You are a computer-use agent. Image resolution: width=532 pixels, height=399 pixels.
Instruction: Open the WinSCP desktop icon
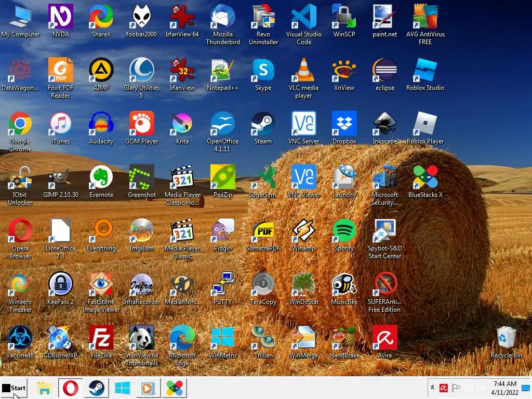[344, 20]
